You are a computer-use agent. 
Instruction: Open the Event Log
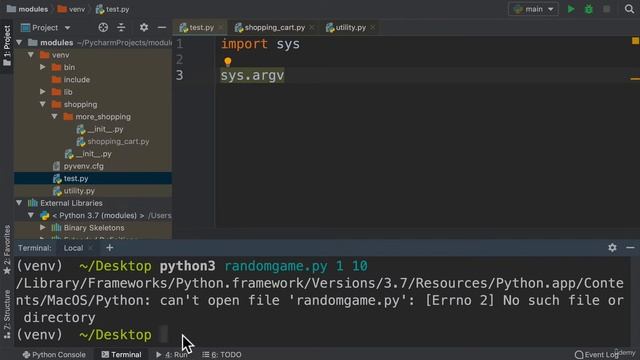tap(596, 354)
